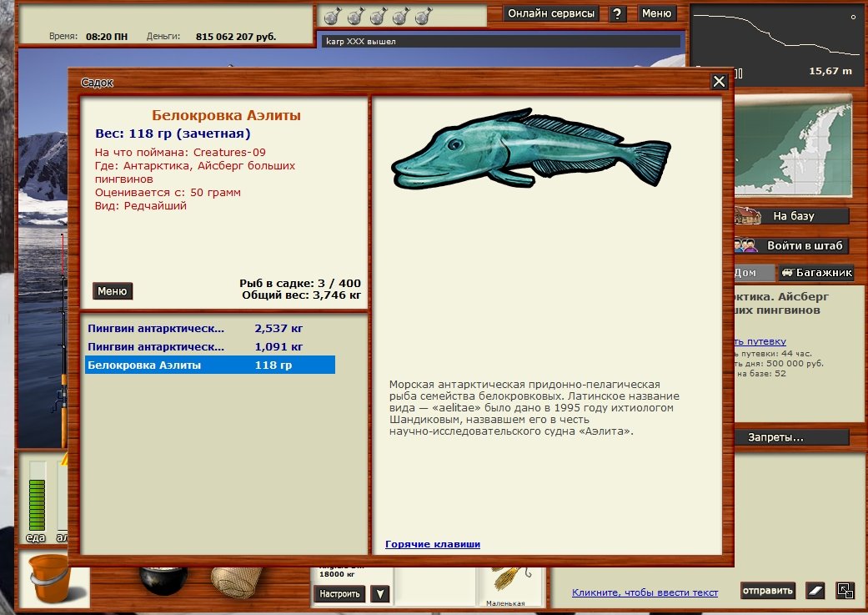This screenshot has height=615, width=868.
Task: Click the last flask icon in top bar
Action: (421, 16)
